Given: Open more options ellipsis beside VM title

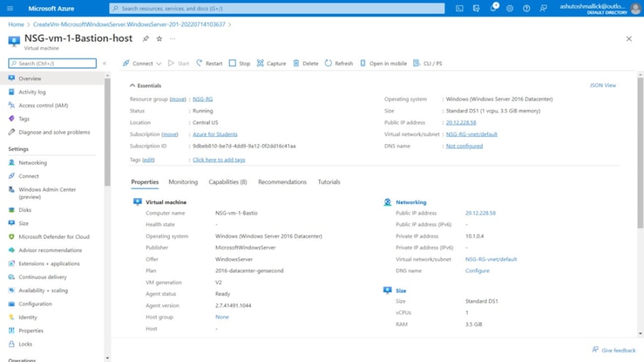Looking at the screenshot, I should point(173,39).
